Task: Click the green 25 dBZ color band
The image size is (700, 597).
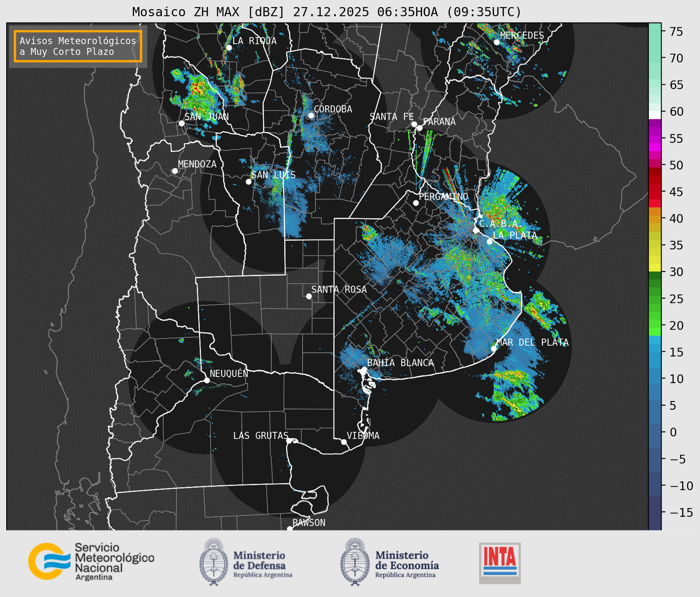Action: click(x=655, y=298)
